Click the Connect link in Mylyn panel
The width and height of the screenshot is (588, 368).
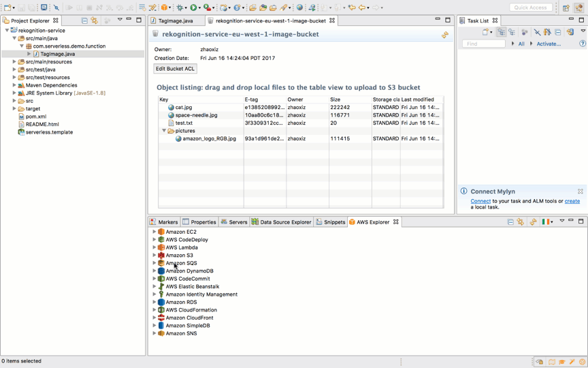pyautogui.click(x=480, y=201)
